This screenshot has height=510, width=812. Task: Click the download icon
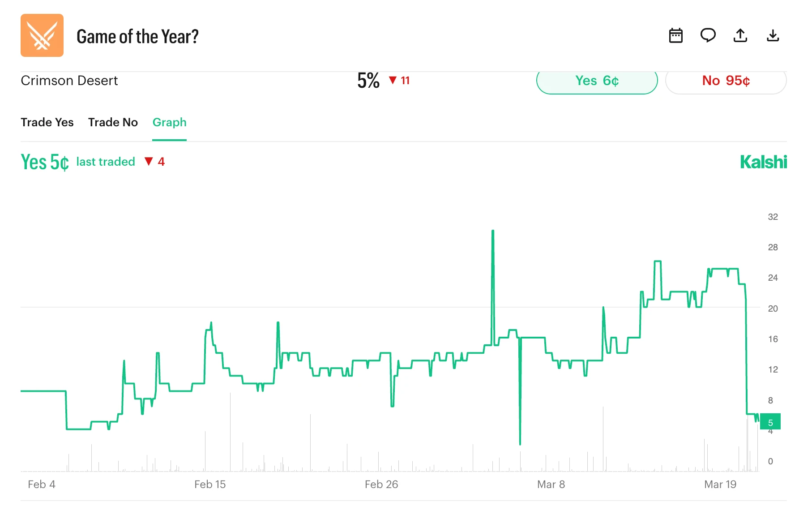click(773, 35)
